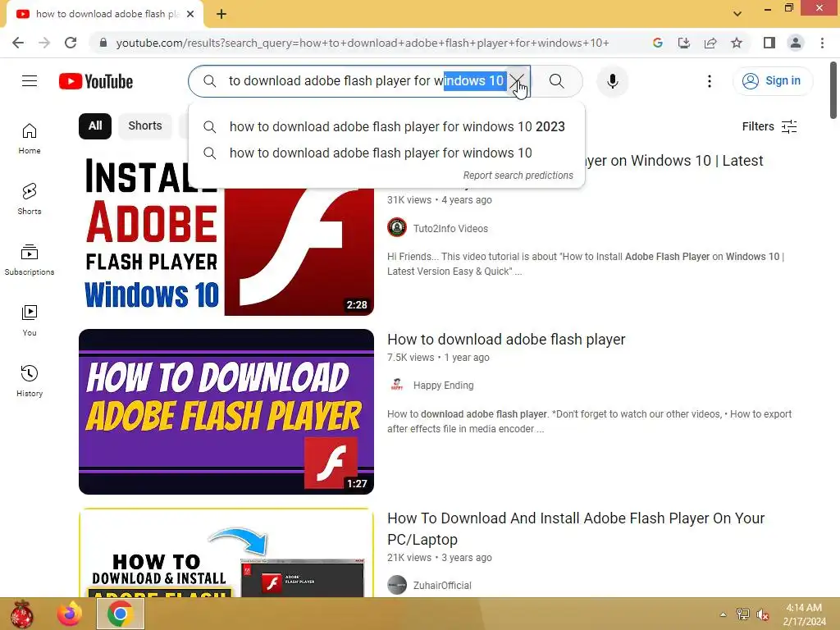Open History in the sidebar
The height and width of the screenshot is (630, 840).
coord(30,381)
